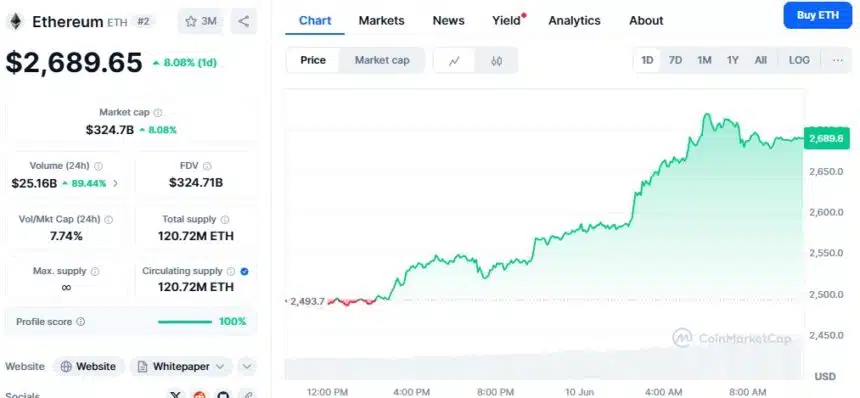
Task: Select the Price toggle option
Action: pos(313,60)
